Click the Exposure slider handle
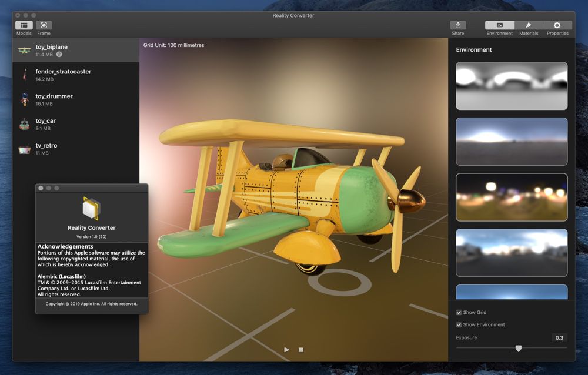This screenshot has width=588, height=375. [518, 349]
